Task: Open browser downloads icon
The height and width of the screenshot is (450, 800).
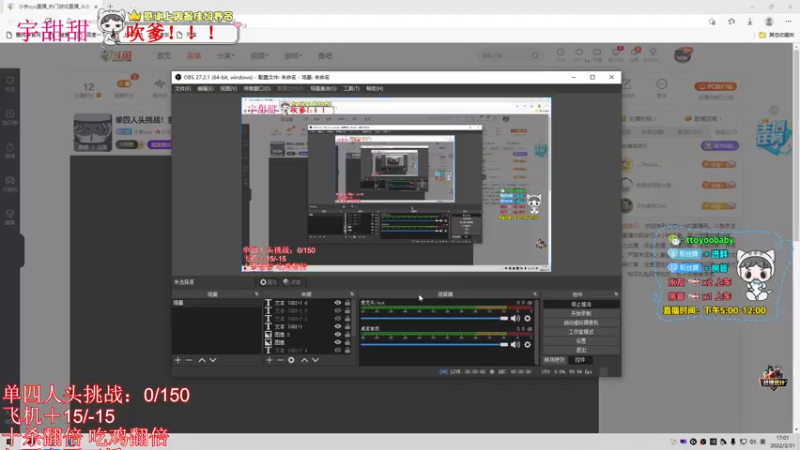Action: 749,21
